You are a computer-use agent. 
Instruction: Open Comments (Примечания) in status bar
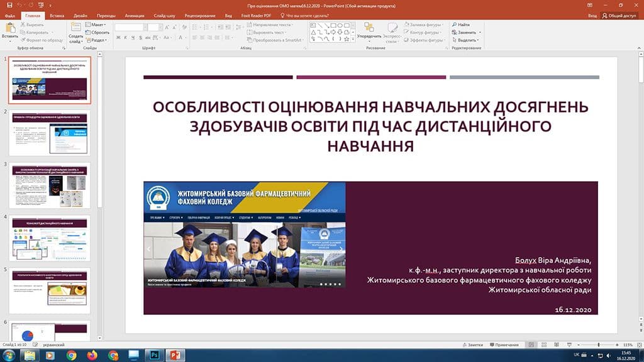coord(504,345)
